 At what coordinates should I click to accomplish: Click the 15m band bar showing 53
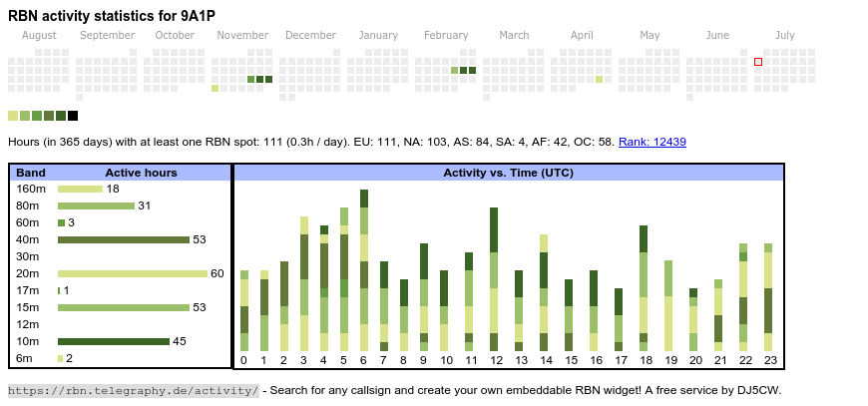click(x=123, y=307)
